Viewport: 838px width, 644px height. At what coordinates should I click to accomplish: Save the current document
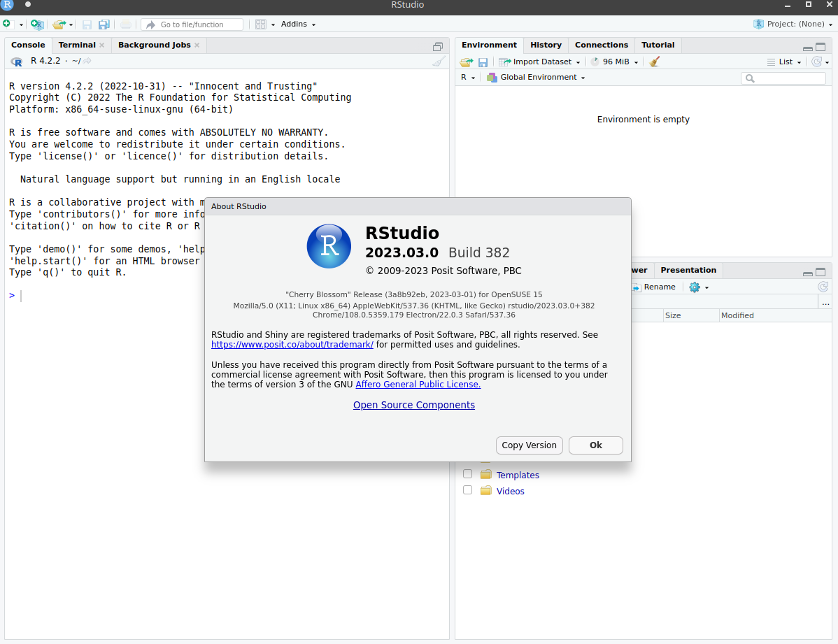87,24
